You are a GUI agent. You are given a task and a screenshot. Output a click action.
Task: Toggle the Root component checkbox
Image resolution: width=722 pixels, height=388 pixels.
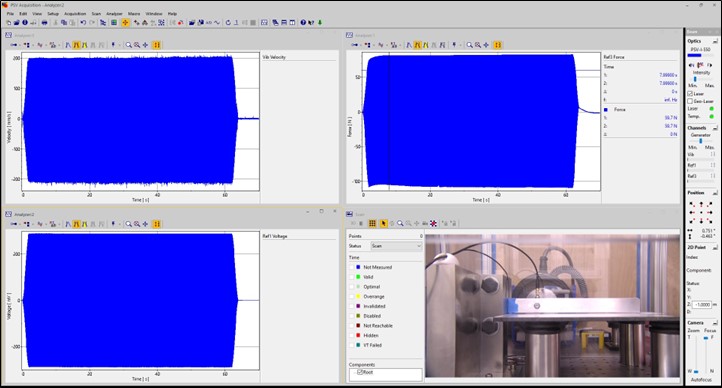pyautogui.click(x=360, y=372)
